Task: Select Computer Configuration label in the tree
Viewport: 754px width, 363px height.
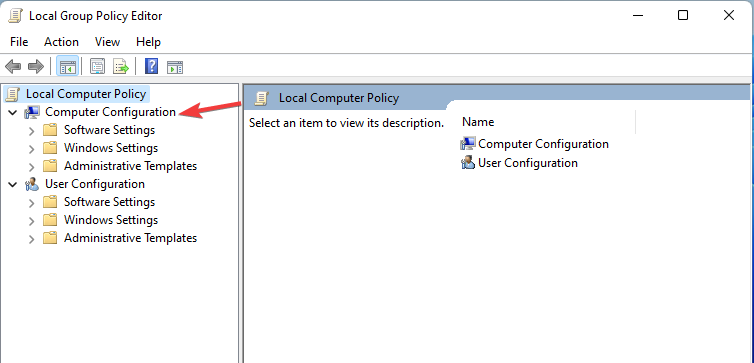Action: tap(111, 112)
